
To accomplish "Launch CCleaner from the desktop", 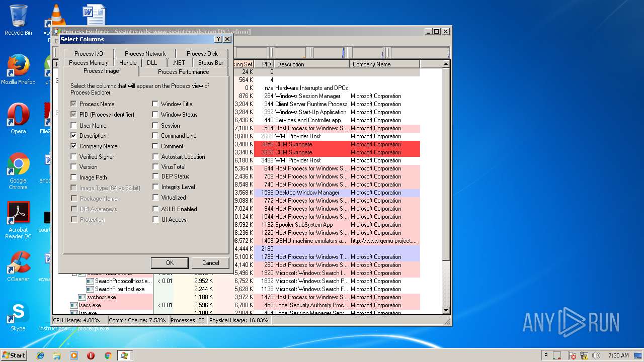I will pyautogui.click(x=18, y=266).
